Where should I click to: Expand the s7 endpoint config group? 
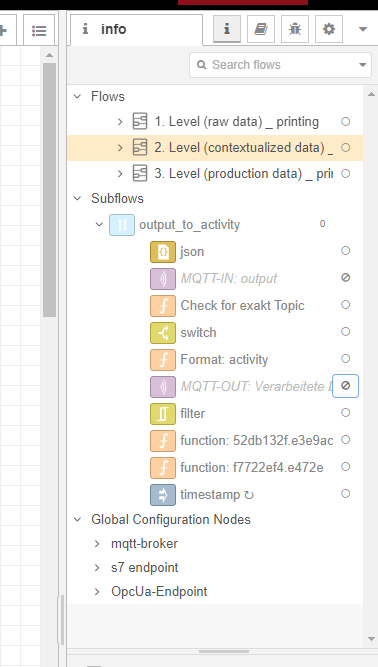(x=97, y=567)
